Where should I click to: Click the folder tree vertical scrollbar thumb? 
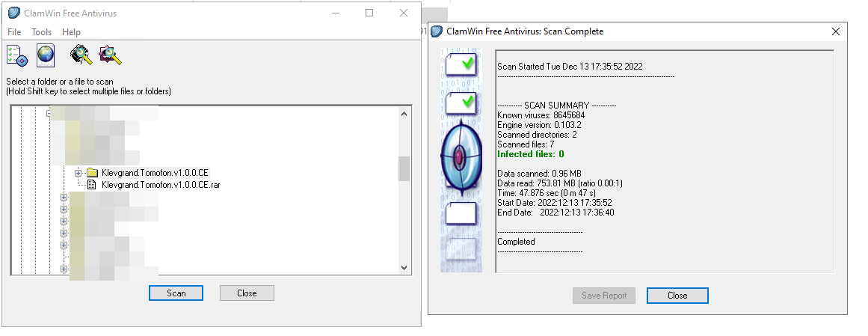(404, 168)
